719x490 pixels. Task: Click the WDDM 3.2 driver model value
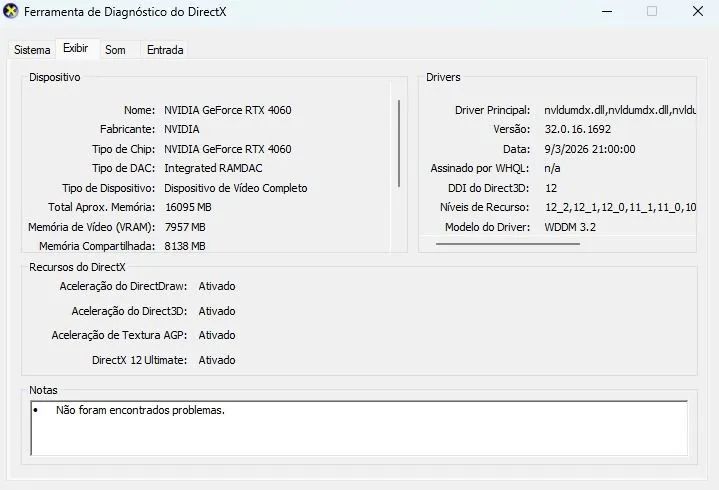[x=570, y=227]
